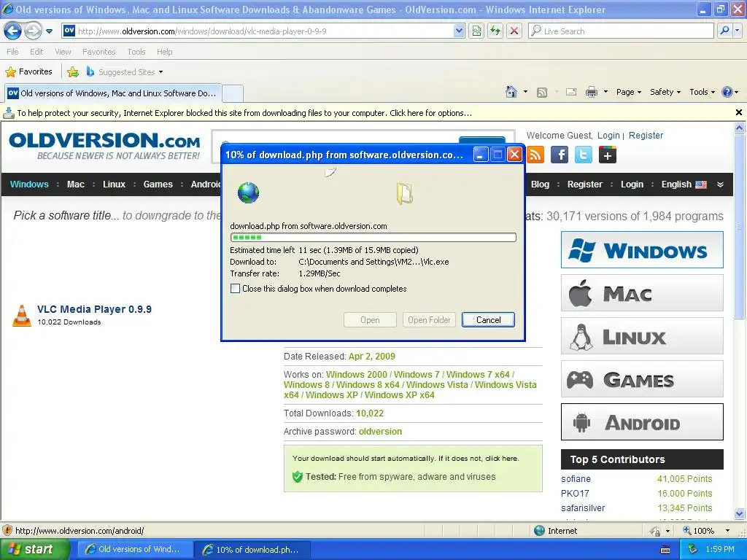Image resolution: width=747 pixels, height=560 pixels.
Task: Select Mac in the site navigation bar
Action: coord(76,184)
